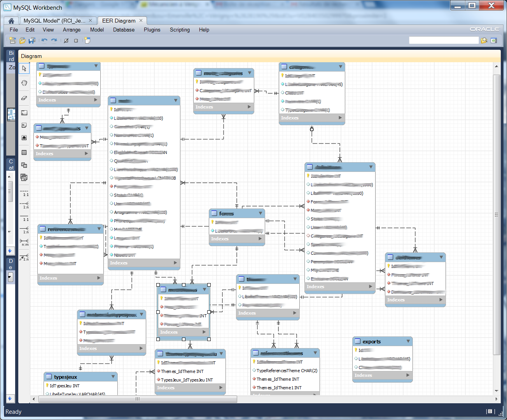Open the Scripting menu

click(180, 30)
